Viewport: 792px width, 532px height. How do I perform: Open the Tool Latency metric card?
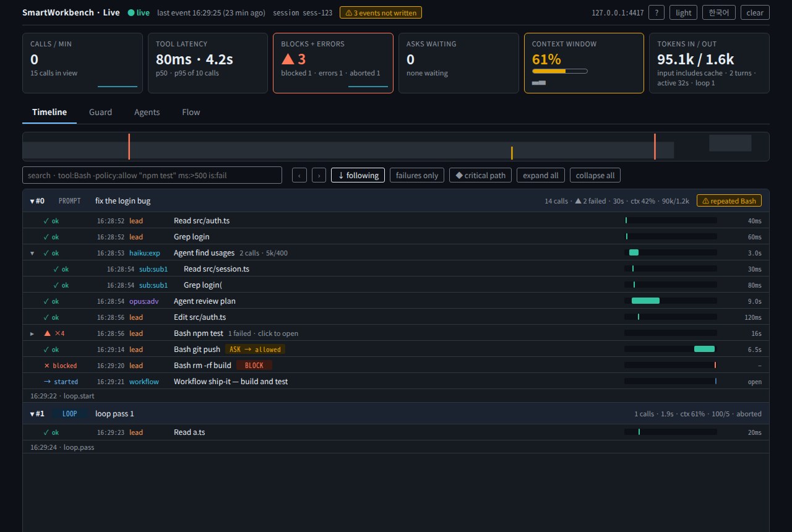tap(208, 63)
